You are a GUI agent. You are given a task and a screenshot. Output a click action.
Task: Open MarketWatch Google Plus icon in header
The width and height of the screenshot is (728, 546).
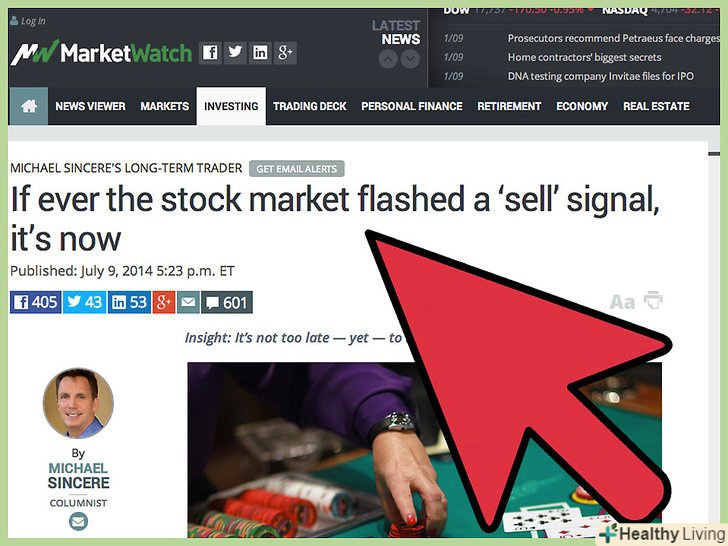tap(285, 52)
